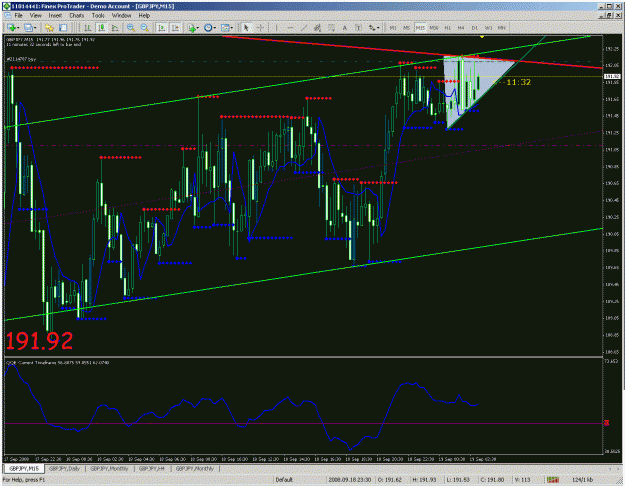Expand the New Chart dropdown arrow

tap(18, 28)
